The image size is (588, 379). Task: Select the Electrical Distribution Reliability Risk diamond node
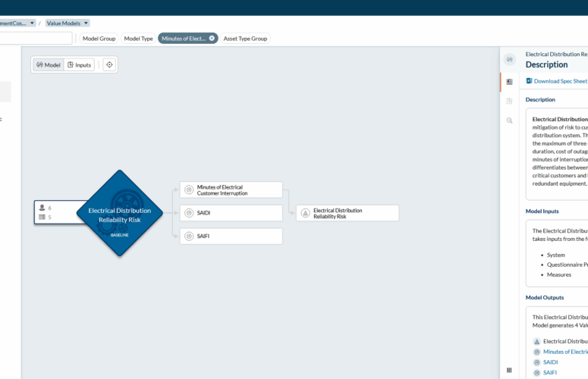click(x=119, y=214)
